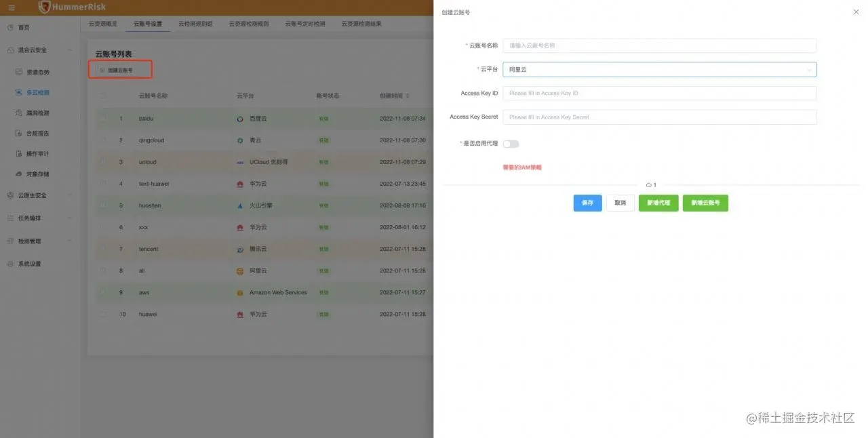This screenshot has width=868, height=438.
Task: Click the 云账号名称 column header
Action: (153, 96)
